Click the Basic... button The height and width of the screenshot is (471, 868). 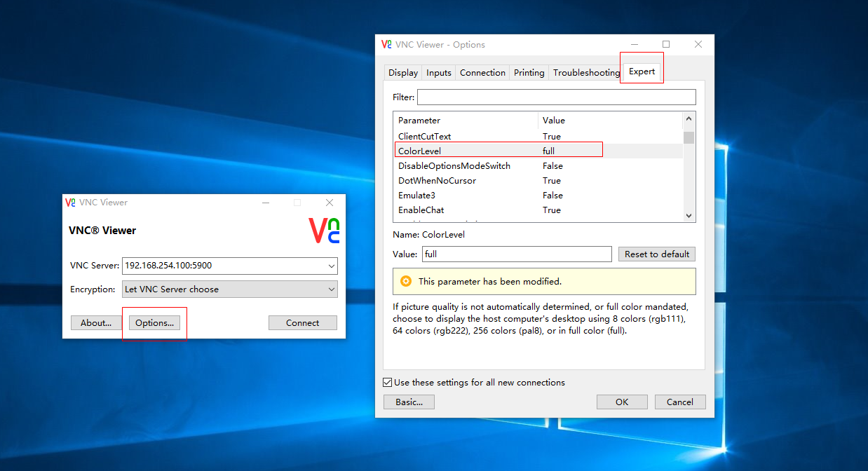[x=409, y=402]
